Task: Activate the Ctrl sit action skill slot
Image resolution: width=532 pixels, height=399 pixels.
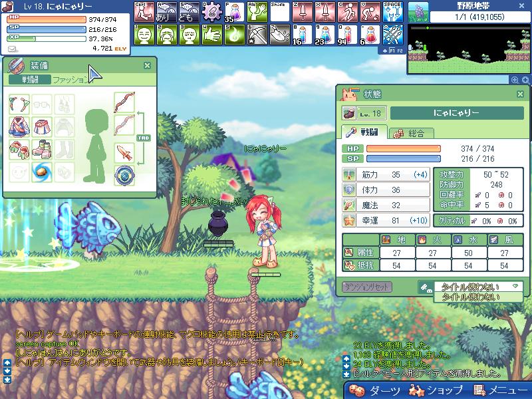Action: coord(144,11)
